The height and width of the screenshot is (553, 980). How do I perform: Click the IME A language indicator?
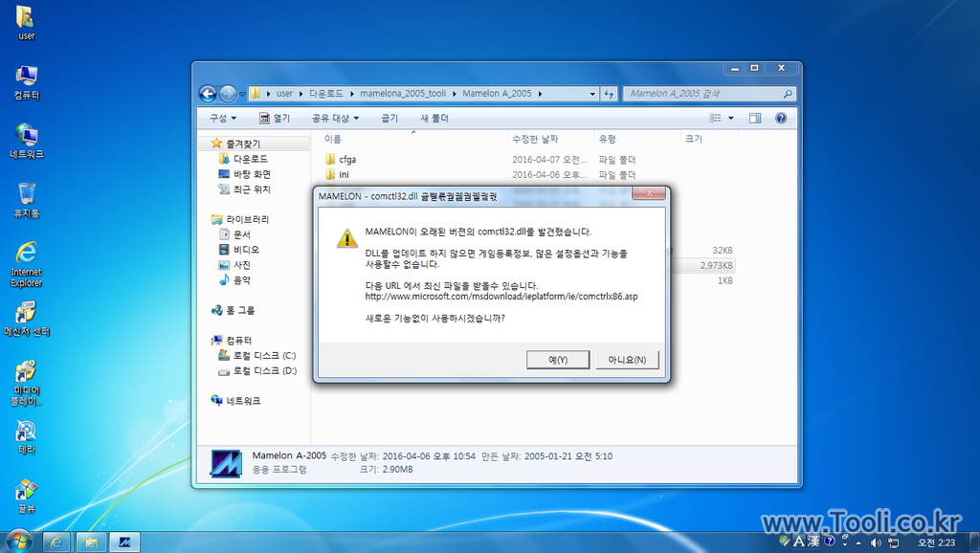[x=798, y=542]
